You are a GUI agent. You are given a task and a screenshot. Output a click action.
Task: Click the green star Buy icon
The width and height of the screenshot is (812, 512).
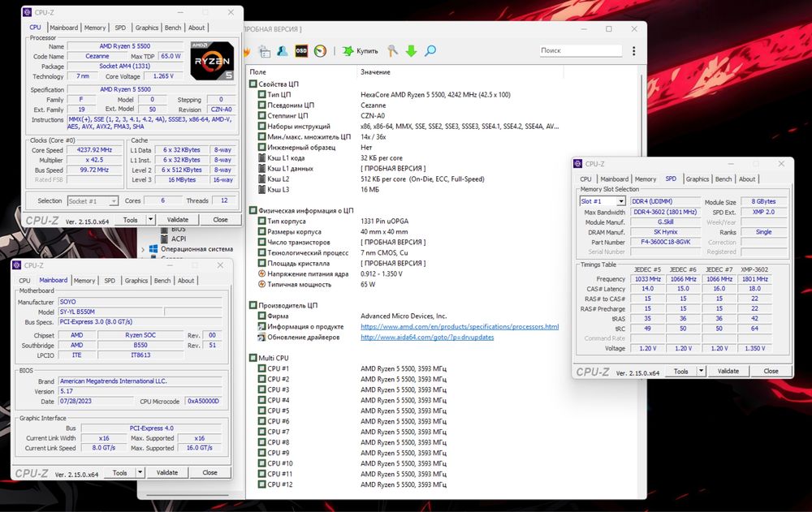pos(348,51)
